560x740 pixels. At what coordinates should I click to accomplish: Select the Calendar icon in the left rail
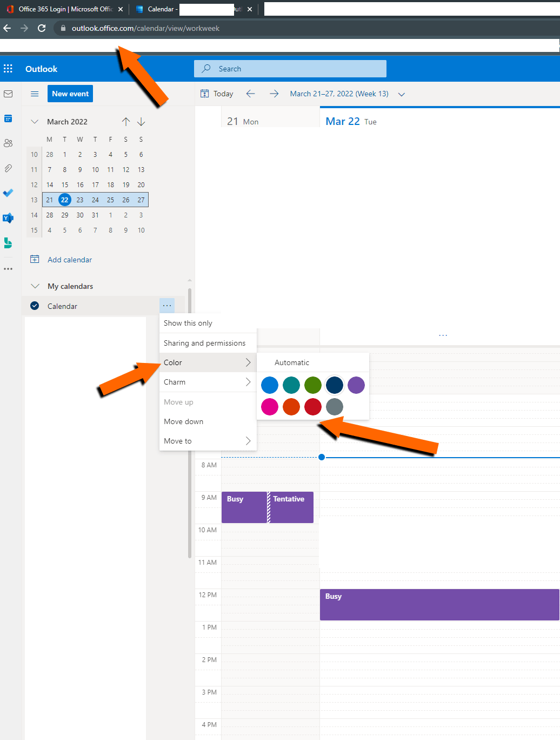[8, 118]
